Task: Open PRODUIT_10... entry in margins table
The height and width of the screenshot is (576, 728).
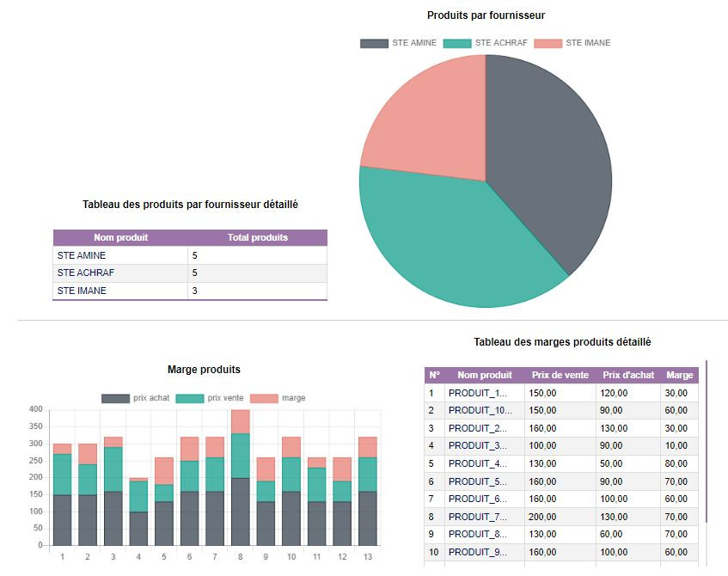Action: (x=480, y=410)
